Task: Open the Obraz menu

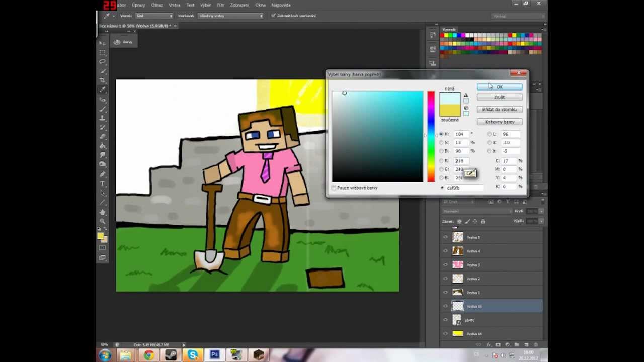Action: (x=157, y=5)
